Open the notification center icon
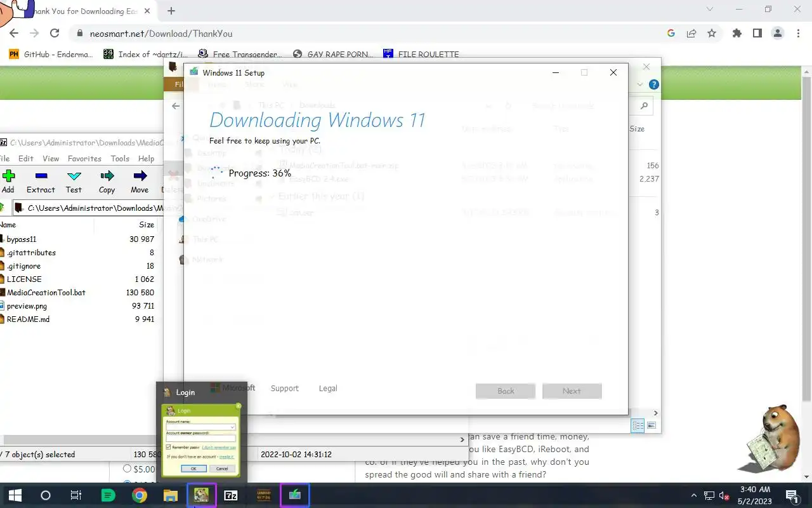The height and width of the screenshot is (508, 812). coord(792,495)
